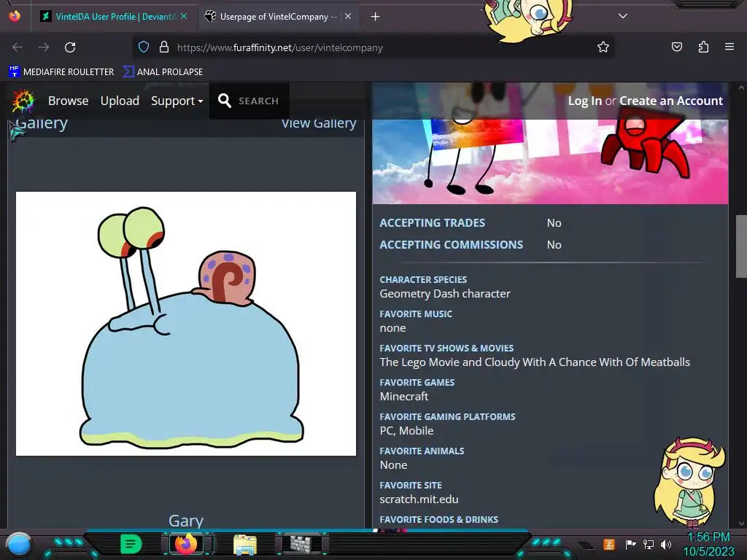Open the Extensions puzzle icon
747x560 pixels.
703,47
